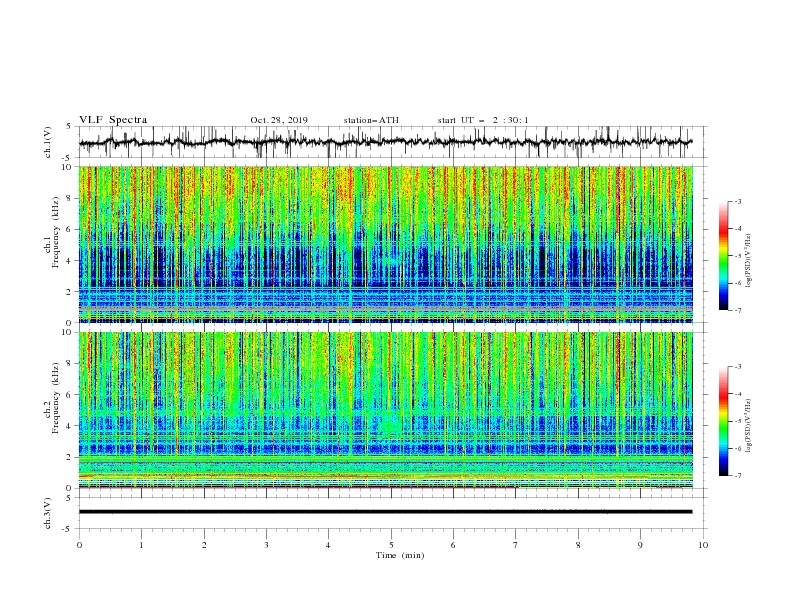The image size is (792, 612).
Task: Click the time axis tick label "10"
Action: tap(703, 545)
